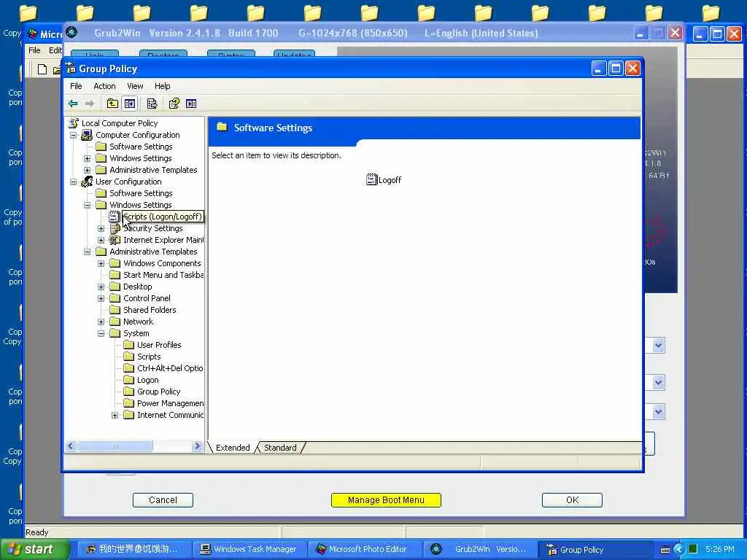This screenshot has height=560, width=747.
Task: Open the Logoff script item in right pane
Action: [384, 180]
